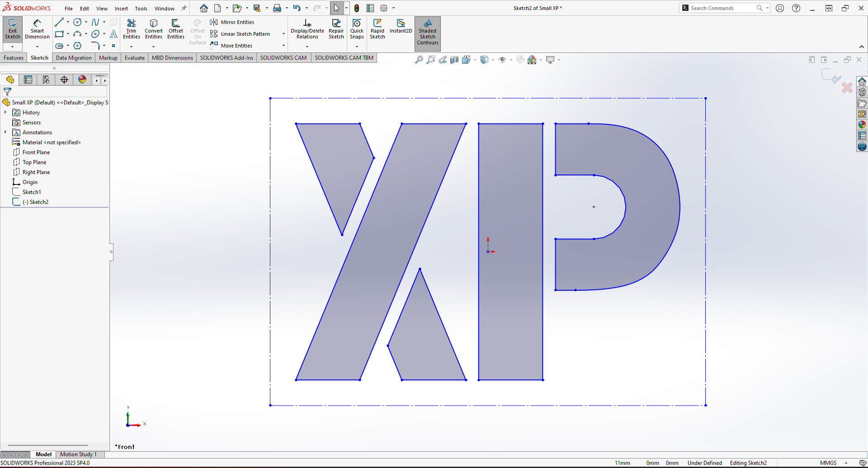Viewport: 868px width, 468px height.
Task: Select the Sketch Fillet tool
Action: tap(95, 46)
